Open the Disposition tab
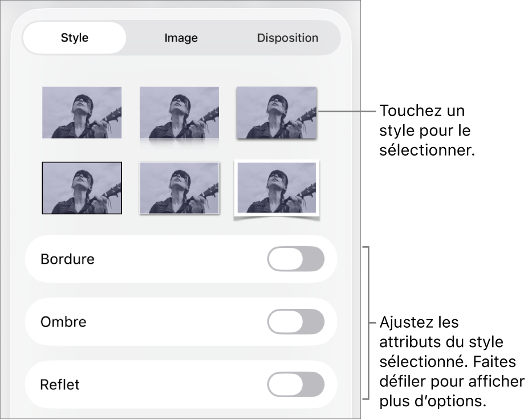Viewport: 528px width, 420px height. point(287,38)
